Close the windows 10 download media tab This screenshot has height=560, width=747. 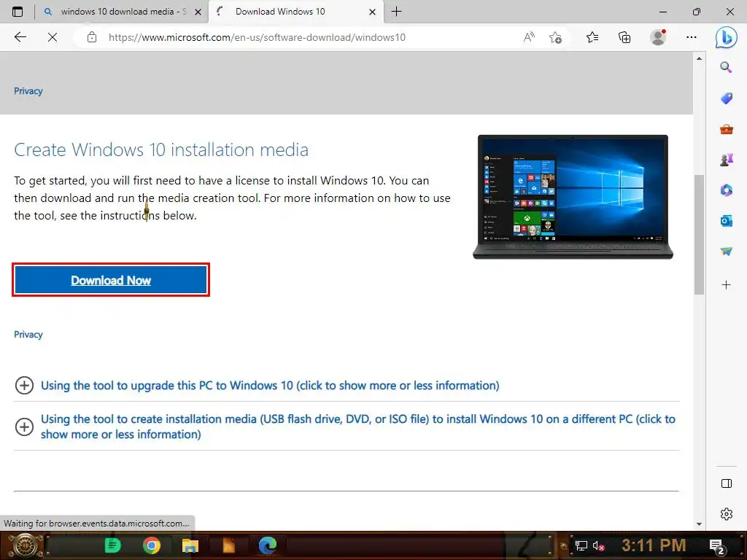198,12
